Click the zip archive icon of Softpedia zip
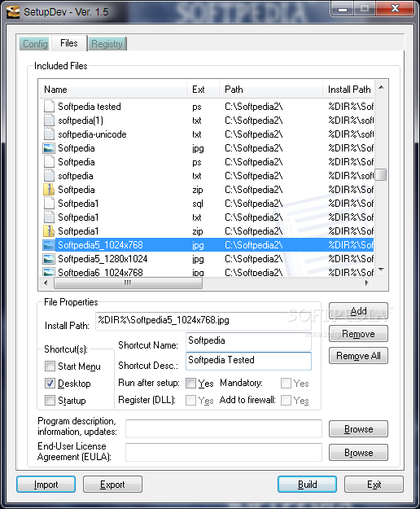The height and width of the screenshot is (509, 420). [49, 190]
